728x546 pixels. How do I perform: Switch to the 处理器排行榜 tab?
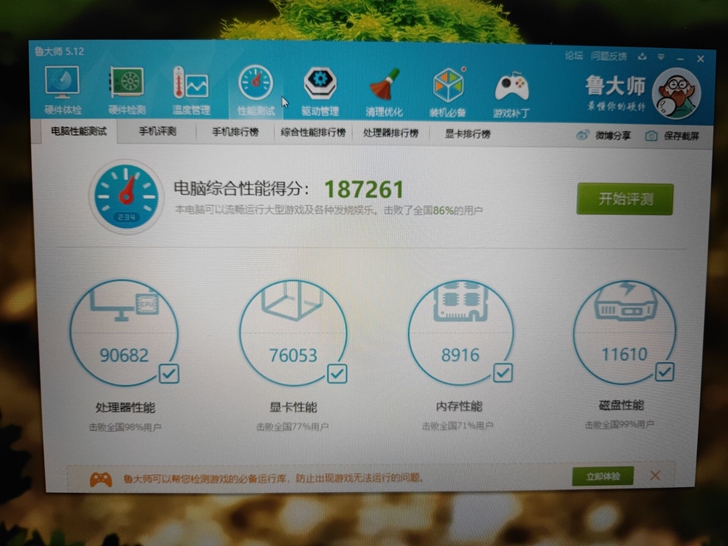pyautogui.click(x=390, y=133)
